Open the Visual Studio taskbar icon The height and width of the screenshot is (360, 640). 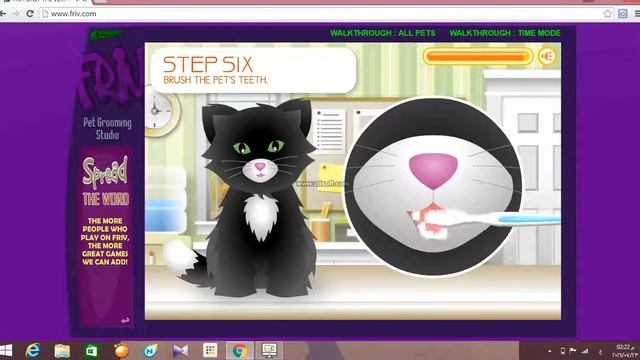(180, 351)
